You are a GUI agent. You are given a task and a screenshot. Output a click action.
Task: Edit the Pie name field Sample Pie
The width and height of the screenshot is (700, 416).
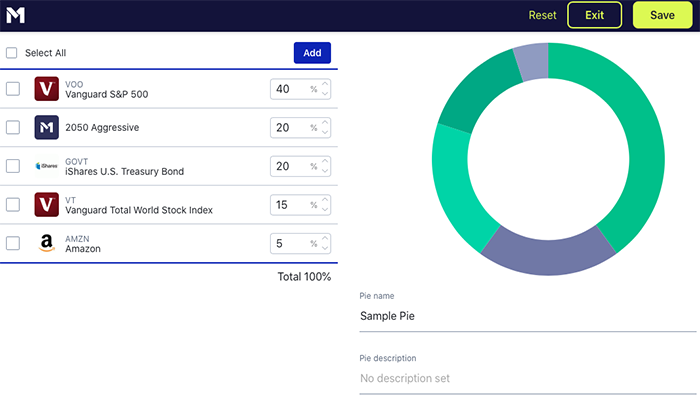point(528,316)
